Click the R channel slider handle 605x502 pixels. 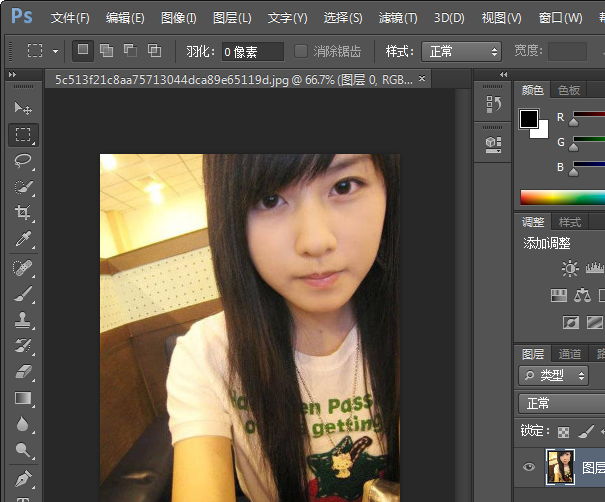pyautogui.click(x=574, y=122)
